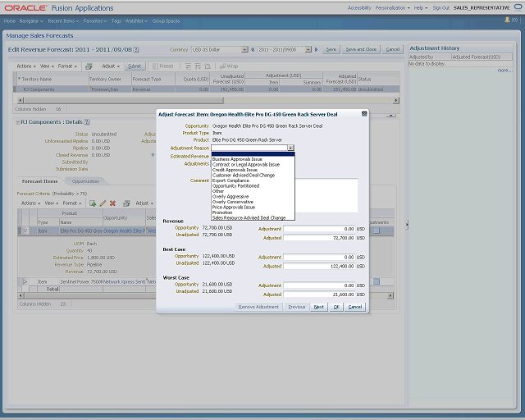Add a forecast item with green plus icon
The height and width of the screenshot is (420, 525).
[x=93, y=203]
